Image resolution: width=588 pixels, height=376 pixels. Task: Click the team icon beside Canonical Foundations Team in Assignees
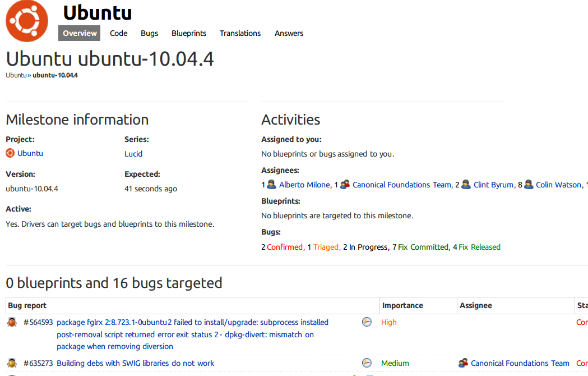(x=345, y=185)
